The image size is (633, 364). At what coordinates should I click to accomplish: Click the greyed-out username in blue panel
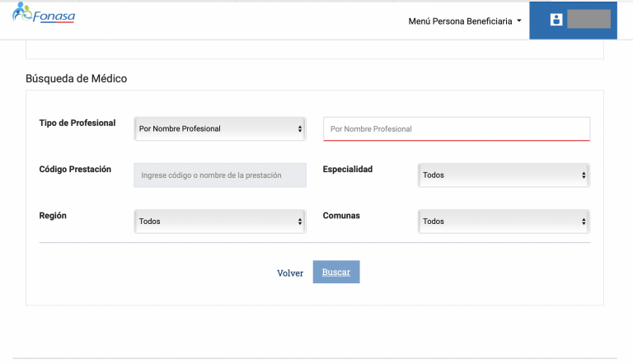pyautogui.click(x=588, y=20)
